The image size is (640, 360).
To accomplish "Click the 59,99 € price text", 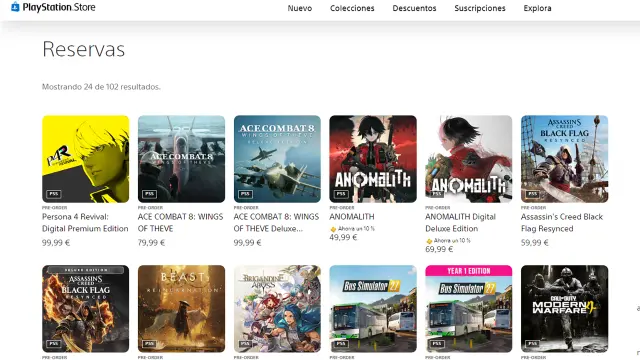I will pyautogui.click(x=535, y=243).
